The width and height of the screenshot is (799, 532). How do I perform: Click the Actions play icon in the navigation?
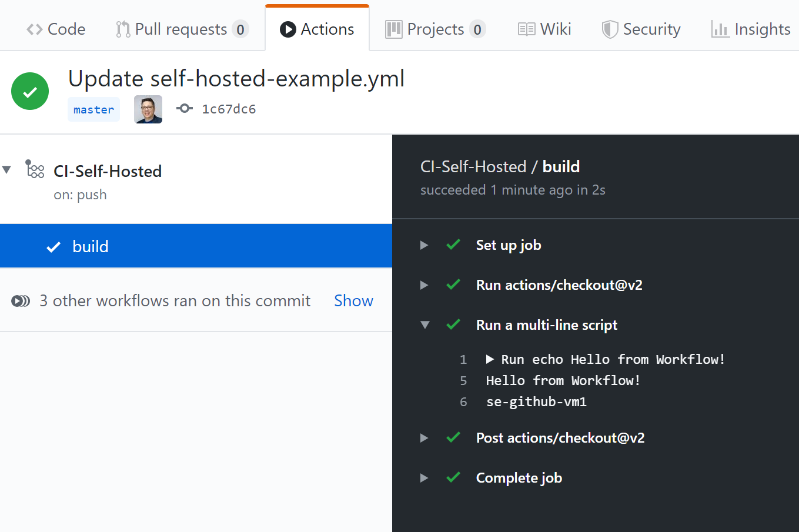tap(287, 28)
